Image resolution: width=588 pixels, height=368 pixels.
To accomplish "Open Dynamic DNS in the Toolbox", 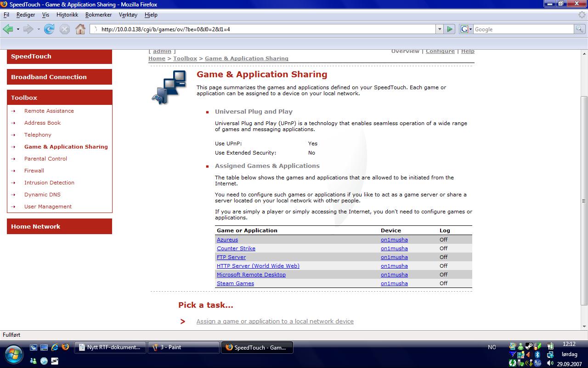I will [42, 195].
